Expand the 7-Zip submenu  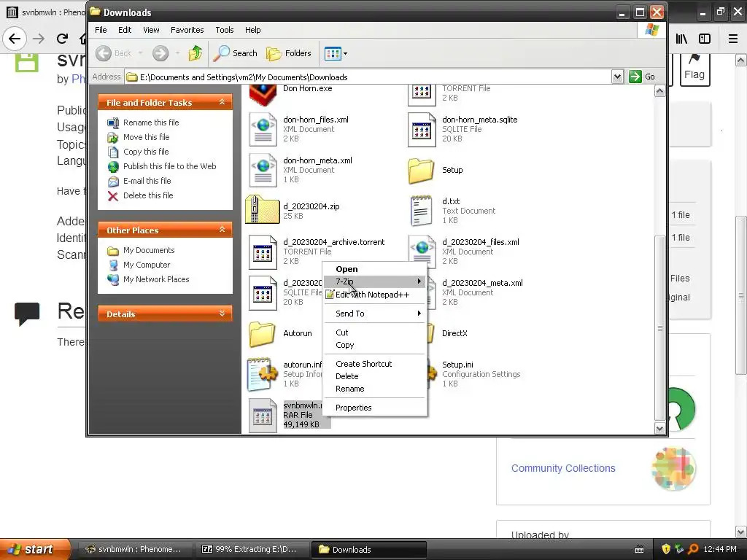(374, 281)
